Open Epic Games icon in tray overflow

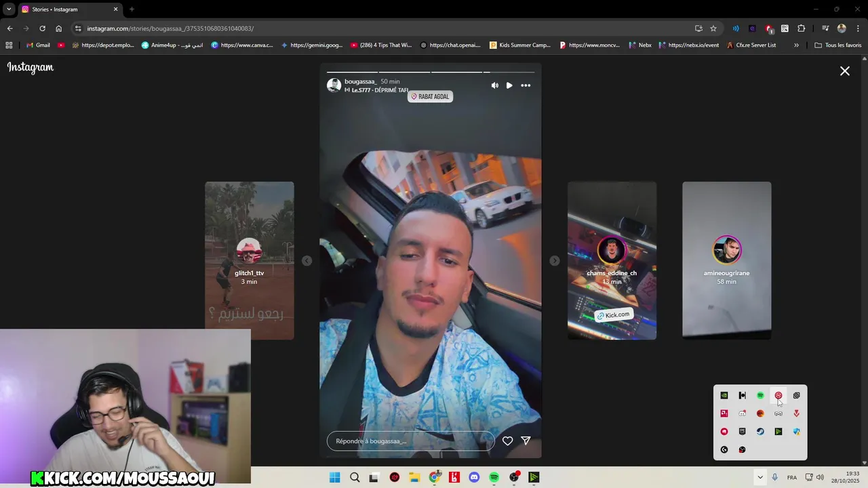click(742, 431)
